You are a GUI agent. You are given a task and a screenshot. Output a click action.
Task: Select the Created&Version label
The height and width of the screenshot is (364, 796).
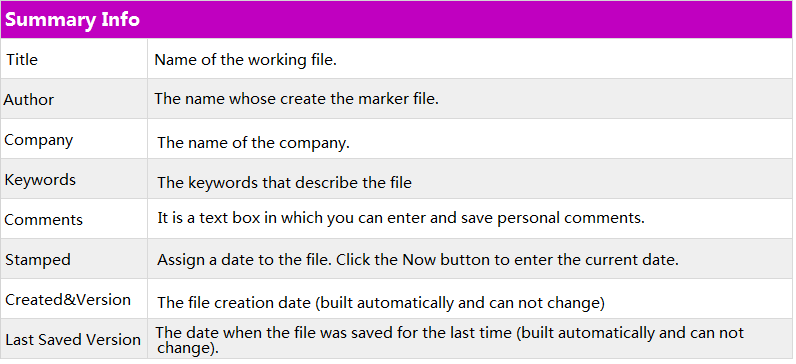[x=68, y=300]
